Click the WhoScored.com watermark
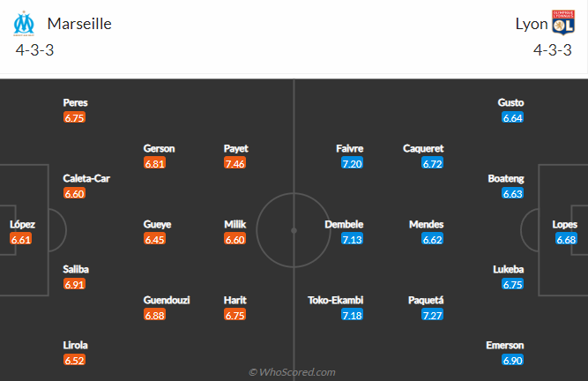 292,372
